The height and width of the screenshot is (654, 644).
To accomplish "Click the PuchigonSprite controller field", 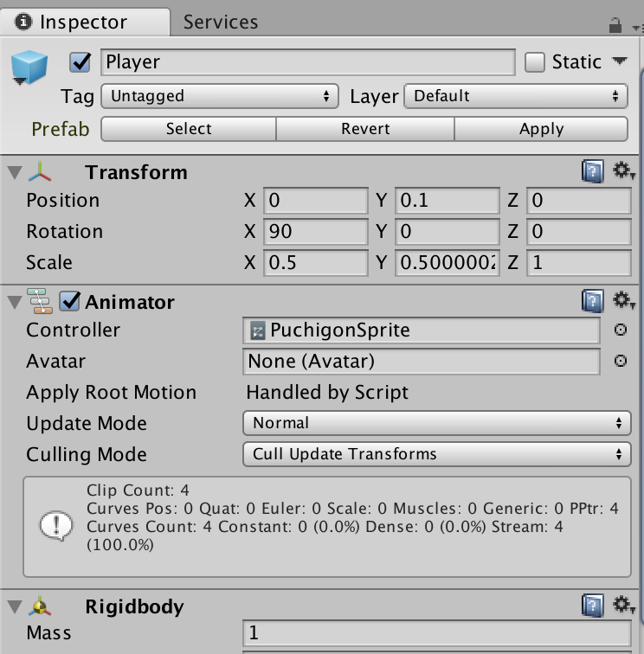I will 422,330.
